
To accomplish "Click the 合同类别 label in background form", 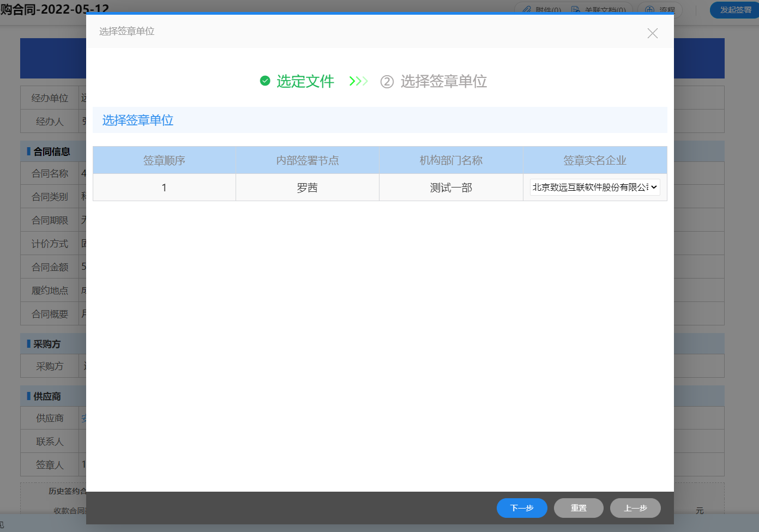I will click(50, 197).
